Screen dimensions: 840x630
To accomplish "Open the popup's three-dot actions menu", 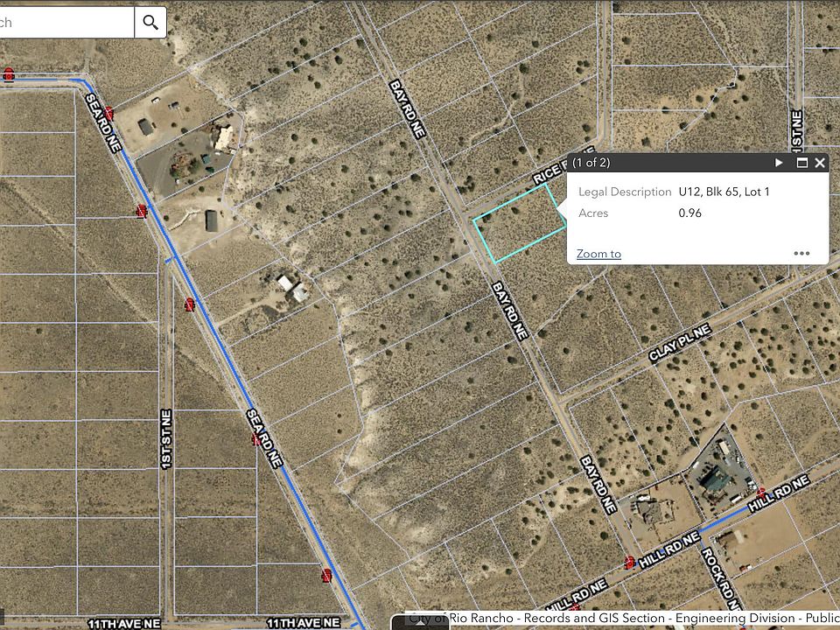I will [801, 254].
